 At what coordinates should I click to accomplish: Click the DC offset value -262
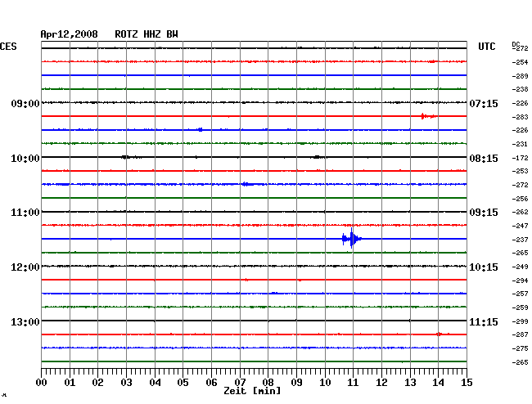click(x=520, y=212)
